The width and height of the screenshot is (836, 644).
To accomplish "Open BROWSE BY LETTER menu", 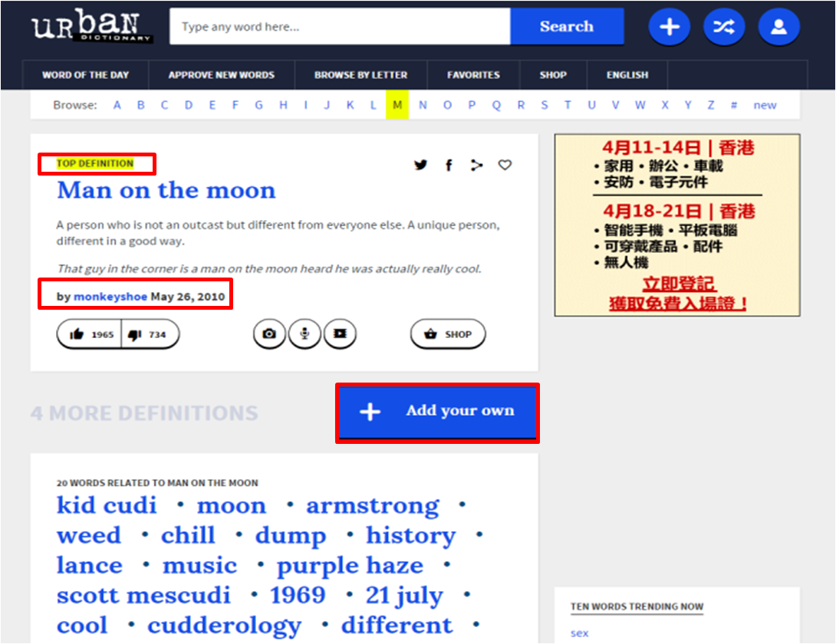I will point(360,75).
